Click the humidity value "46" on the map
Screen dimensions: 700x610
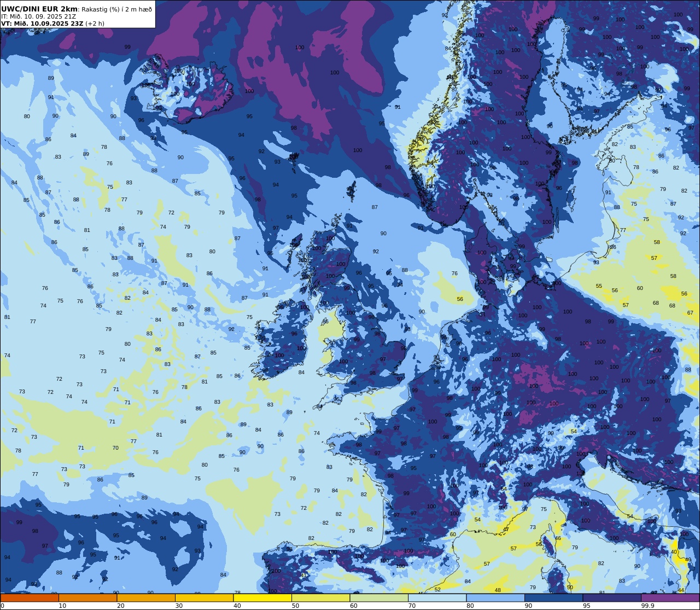(558, 538)
